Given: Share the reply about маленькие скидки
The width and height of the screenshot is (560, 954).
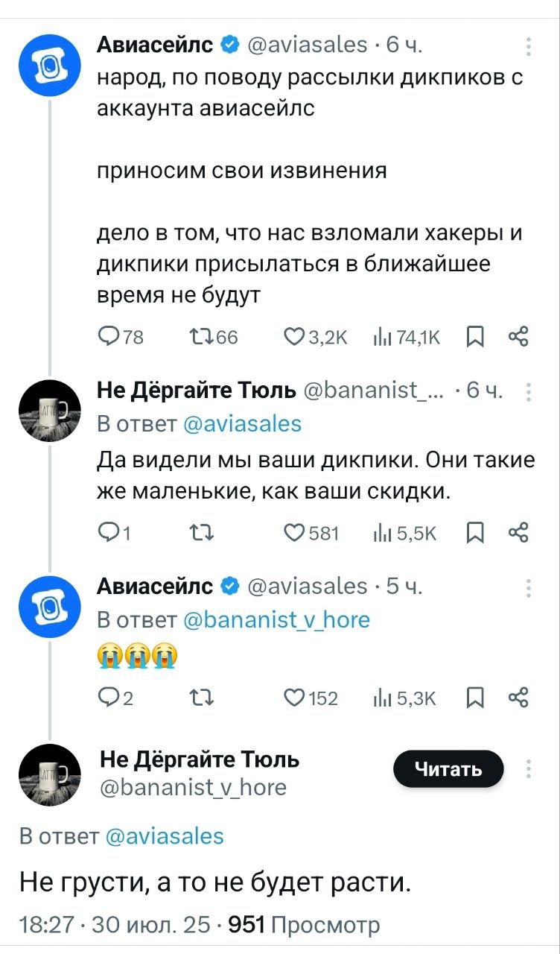Looking at the screenshot, I should click(x=517, y=532).
